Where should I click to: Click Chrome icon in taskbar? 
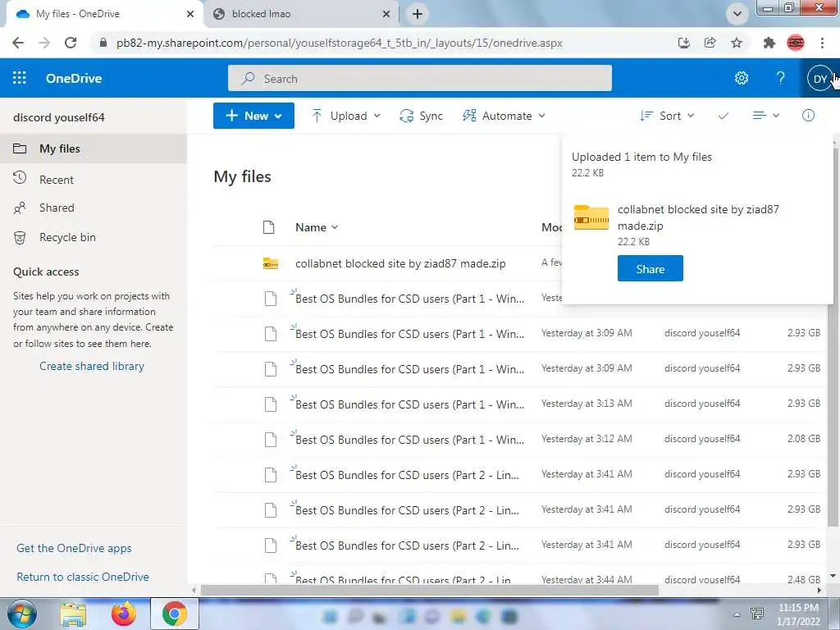pyautogui.click(x=174, y=614)
